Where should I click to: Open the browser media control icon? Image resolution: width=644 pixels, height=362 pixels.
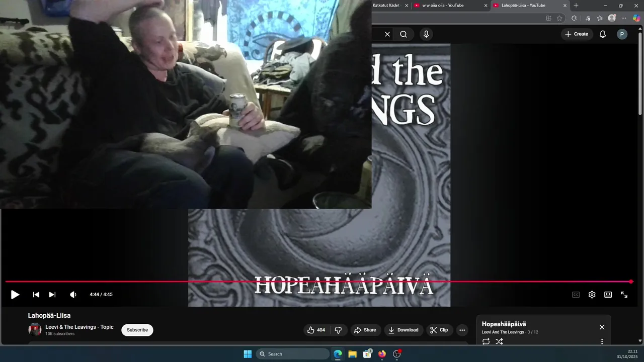click(588, 18)
